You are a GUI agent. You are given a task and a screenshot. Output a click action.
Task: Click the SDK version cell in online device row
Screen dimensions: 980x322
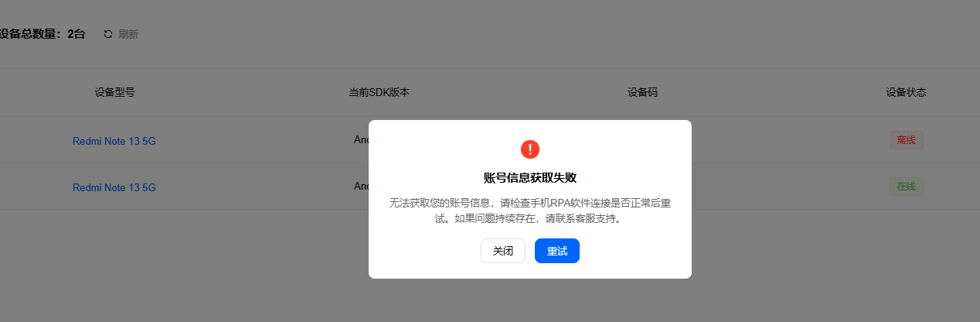pyautogui.click(x=361, y=186)
